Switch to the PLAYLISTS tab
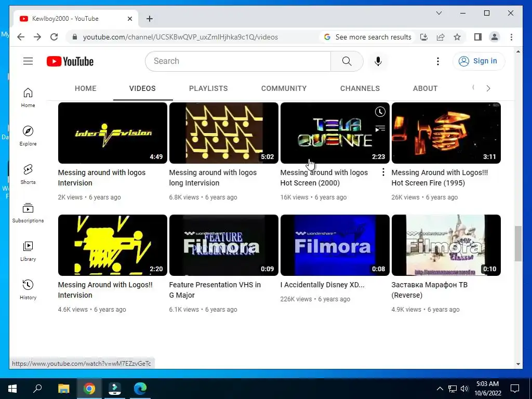The width and height of the screenshot is (532, 399). [x=208, y=88]
